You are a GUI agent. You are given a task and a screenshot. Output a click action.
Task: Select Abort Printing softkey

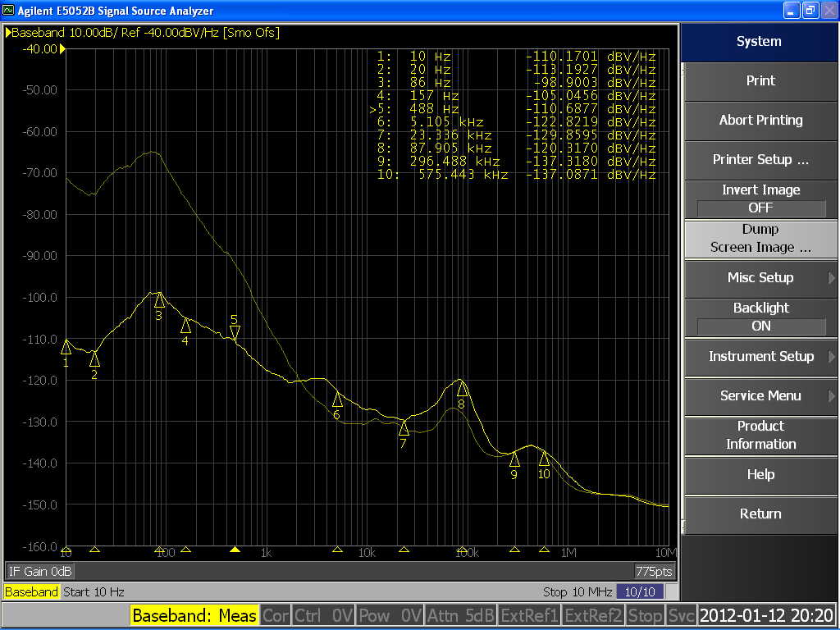pos(760,120)
